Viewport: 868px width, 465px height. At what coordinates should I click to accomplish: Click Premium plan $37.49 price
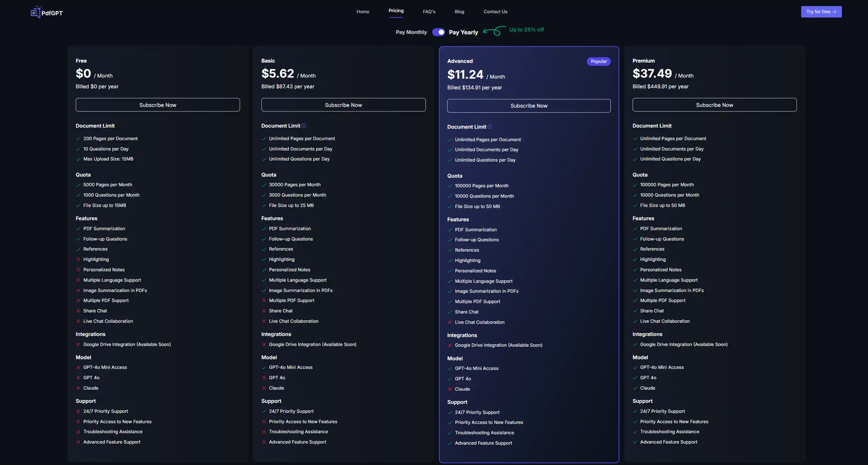[x=652, y=74]
